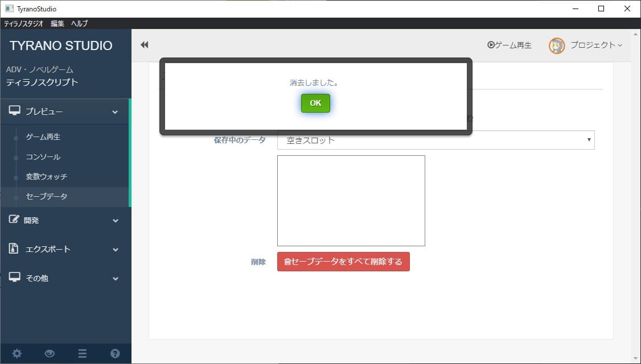Click セーブデータをすべて削除する button

(343, 262)
